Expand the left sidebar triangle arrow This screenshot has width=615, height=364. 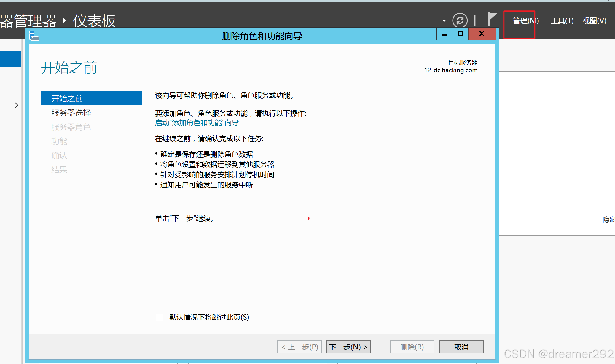17,105
